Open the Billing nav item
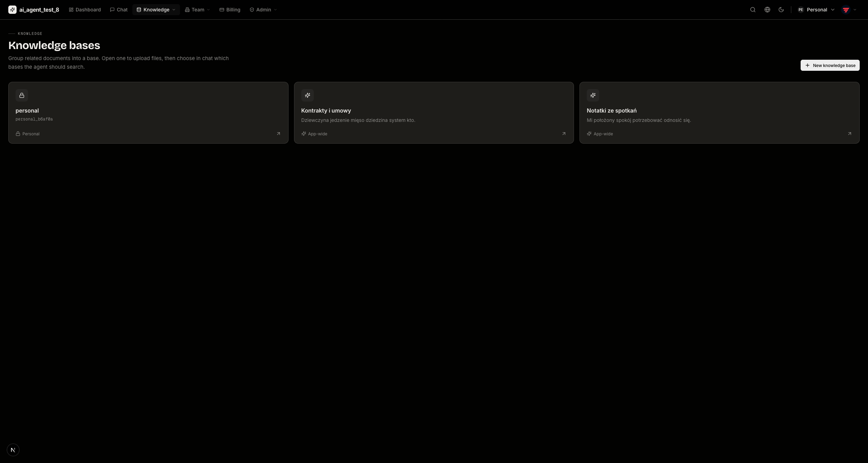The image size is (868, 463). pyautogui.click(x=230, y=10)
